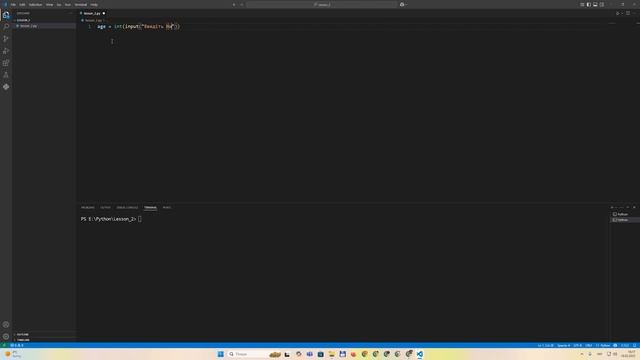Open errors and warnings count in status bar
Viewport: 640px width, 360px height.
click(x=17, y=345)
